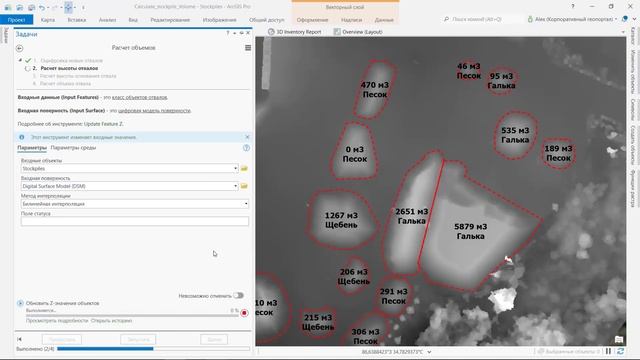This screenshot has width=640, height=360.
Task: Open the Карта ribbon tab
Action: tap(48, 20)
